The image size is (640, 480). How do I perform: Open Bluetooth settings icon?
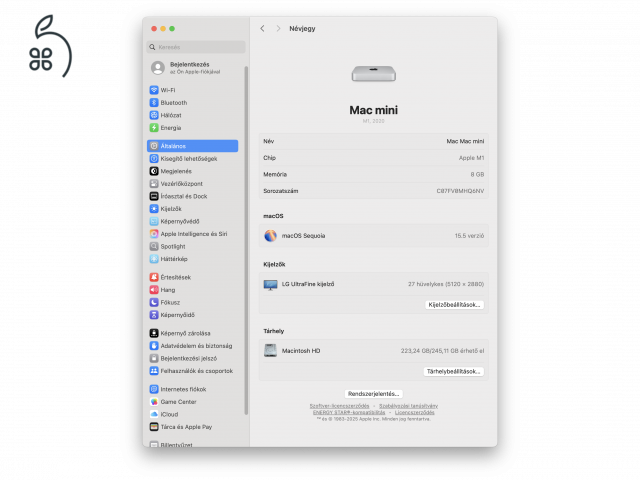pyautogui.click(x=154, y=102)
